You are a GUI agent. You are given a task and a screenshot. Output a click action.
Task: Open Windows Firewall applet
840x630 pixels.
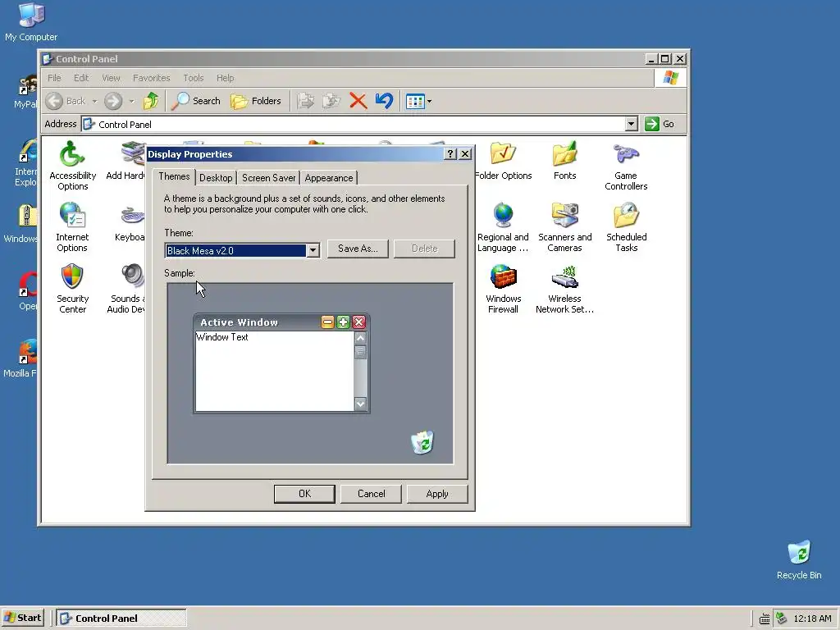point(503,289)
